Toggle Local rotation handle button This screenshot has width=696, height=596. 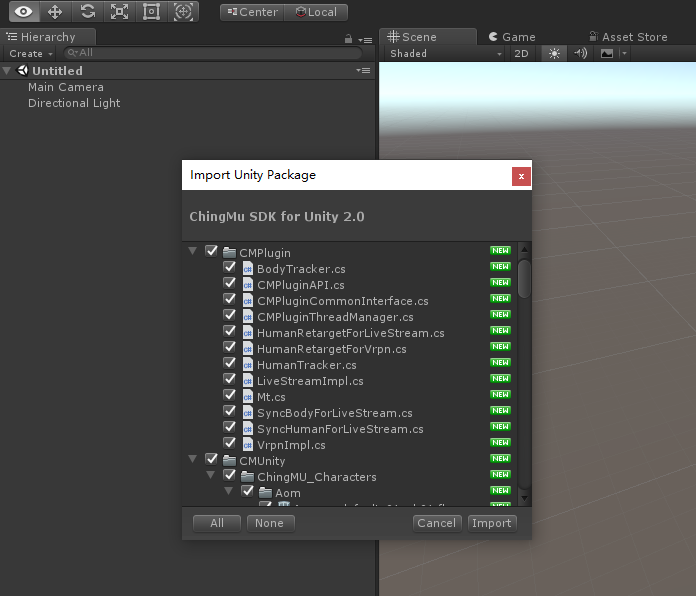[x=316, y=12]
